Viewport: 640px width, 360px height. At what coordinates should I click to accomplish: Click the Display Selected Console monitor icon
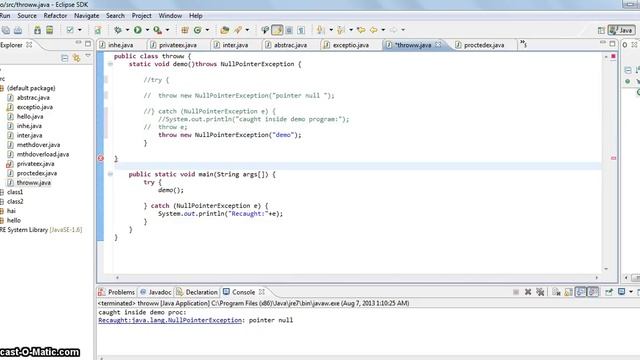(x=621, y=292)
